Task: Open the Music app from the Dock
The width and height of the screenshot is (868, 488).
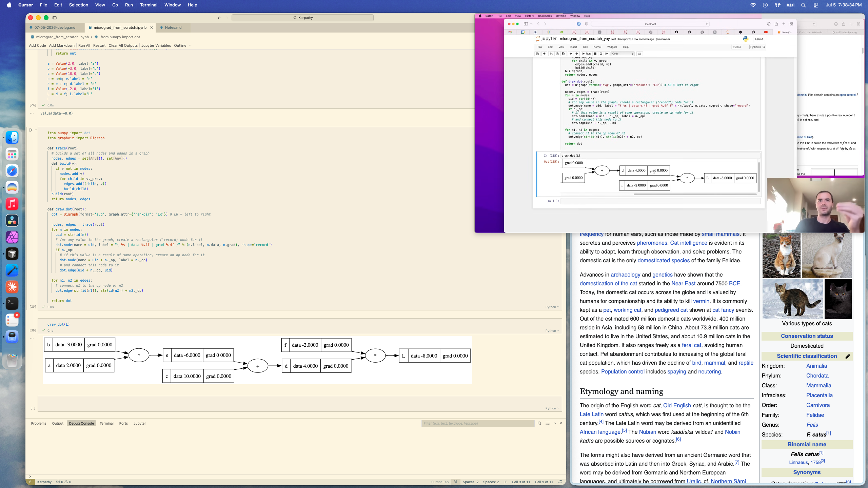Action: click(12, 204)
